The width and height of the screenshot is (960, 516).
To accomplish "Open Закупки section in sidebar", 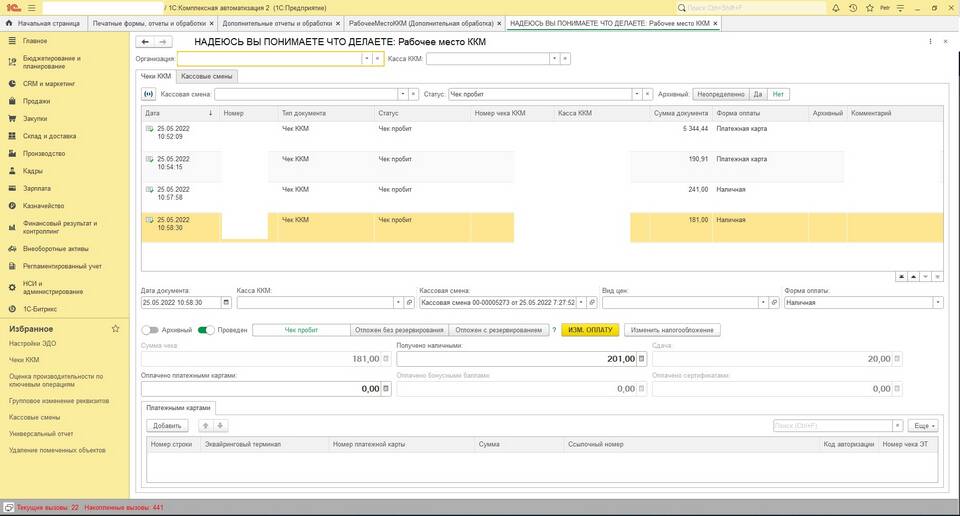I will [x=35, y=118].
